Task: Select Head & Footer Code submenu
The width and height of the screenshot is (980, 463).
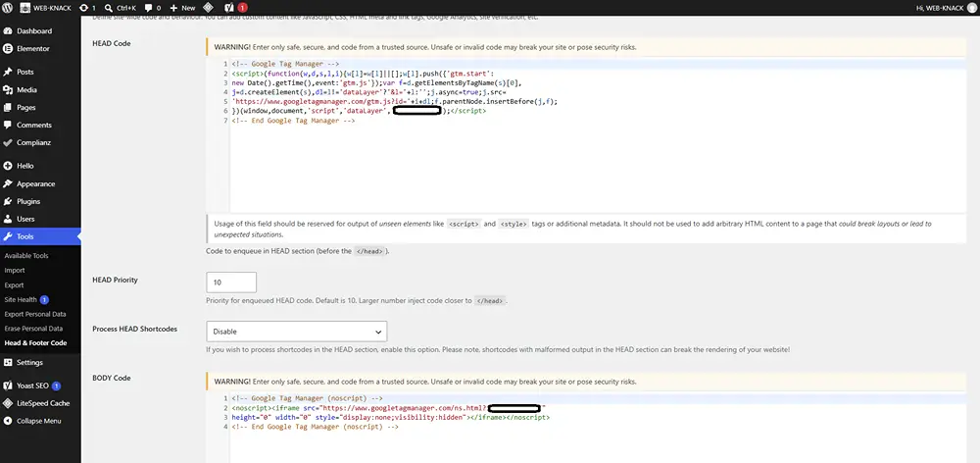Action: click(x=35, y=343)
